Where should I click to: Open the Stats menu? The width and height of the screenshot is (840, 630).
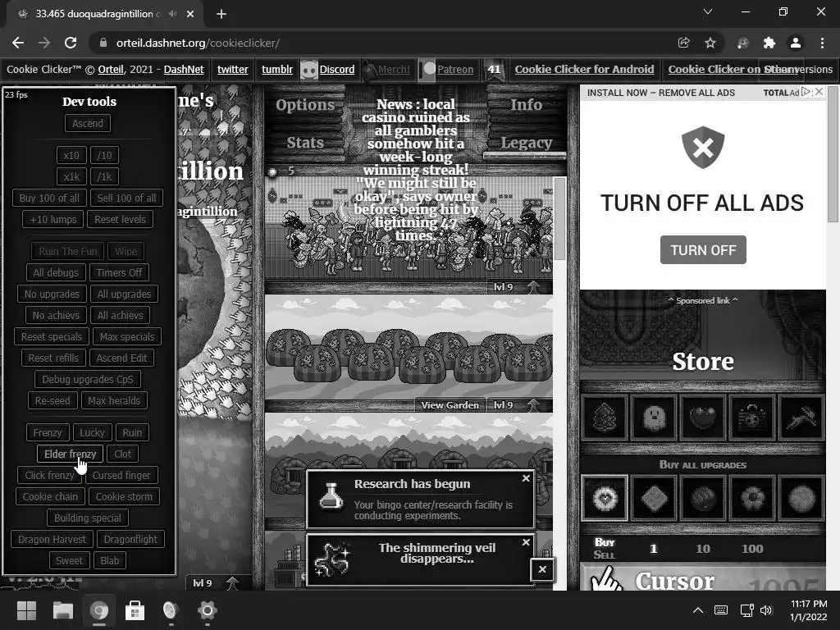click(305, 143)
